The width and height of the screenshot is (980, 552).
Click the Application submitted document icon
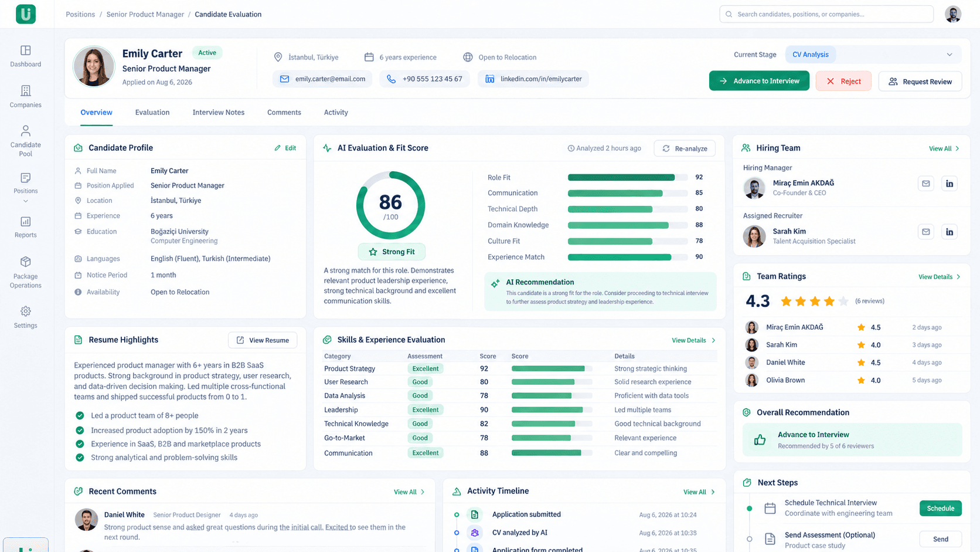(x=475, y=514)
